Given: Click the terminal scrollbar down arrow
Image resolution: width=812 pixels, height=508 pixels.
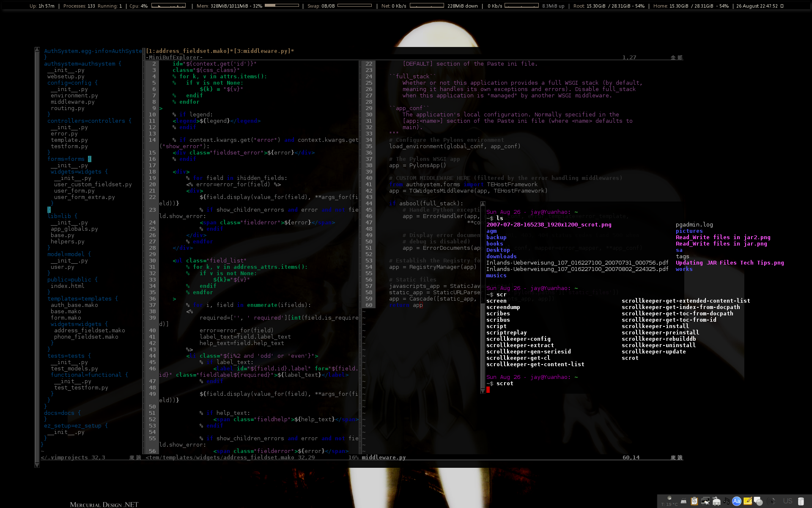Looking at the screenshot, I should tap(483, 391).
